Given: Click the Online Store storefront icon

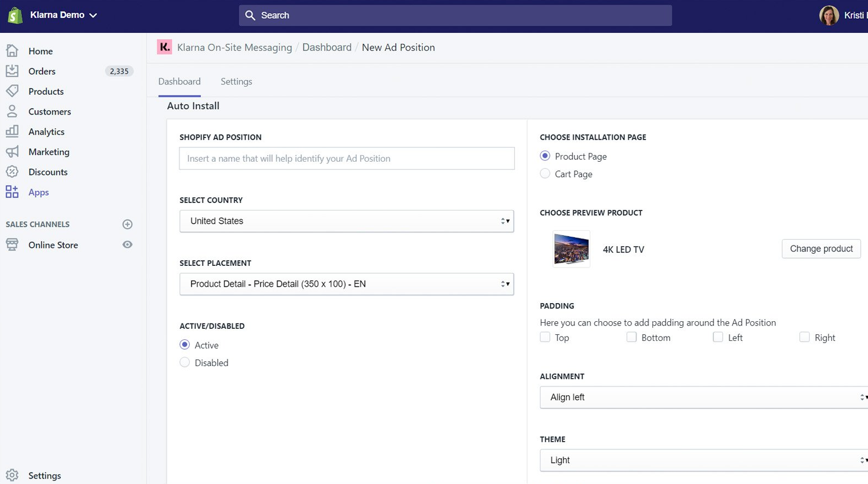Looking at the screenshot, I should [x=12, y=244].
